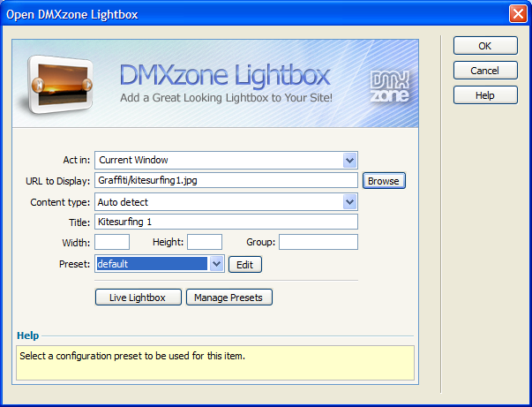532x407 pixels.
Task: Click the 'Preset:' label
Action: click(x=75, y=265)
